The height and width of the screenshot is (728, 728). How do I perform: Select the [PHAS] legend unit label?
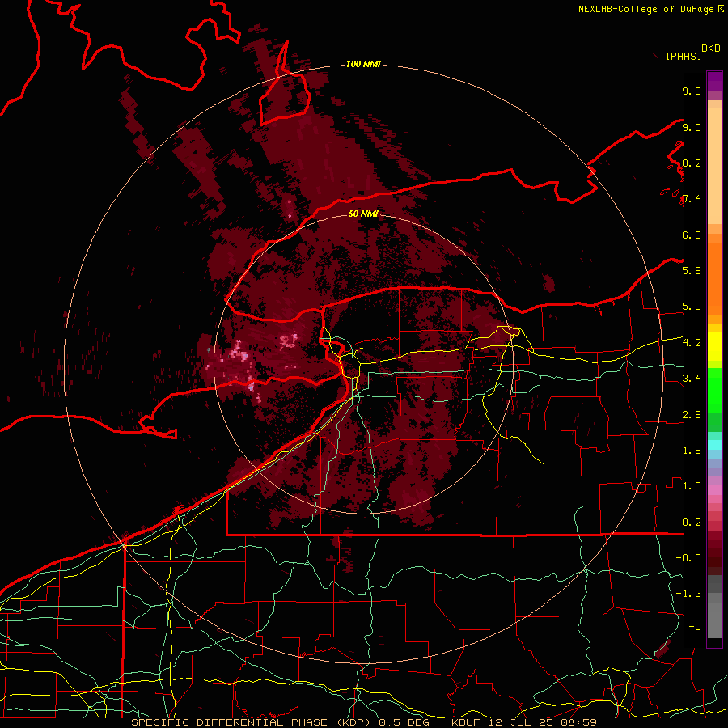(x=684, y=57)
